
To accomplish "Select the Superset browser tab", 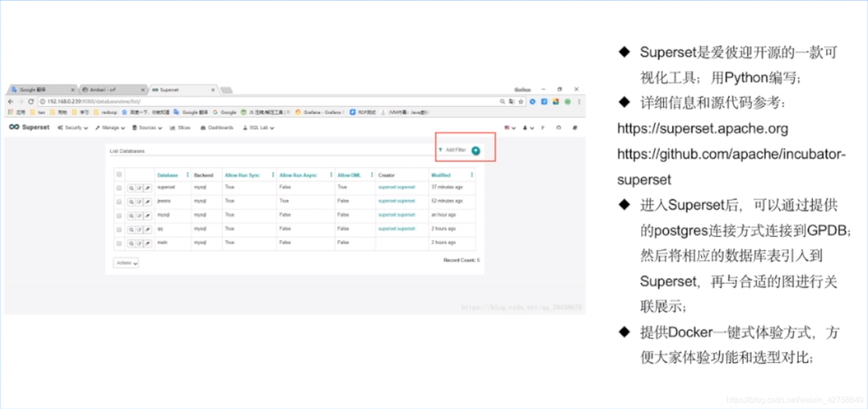I will click(183, 90).
